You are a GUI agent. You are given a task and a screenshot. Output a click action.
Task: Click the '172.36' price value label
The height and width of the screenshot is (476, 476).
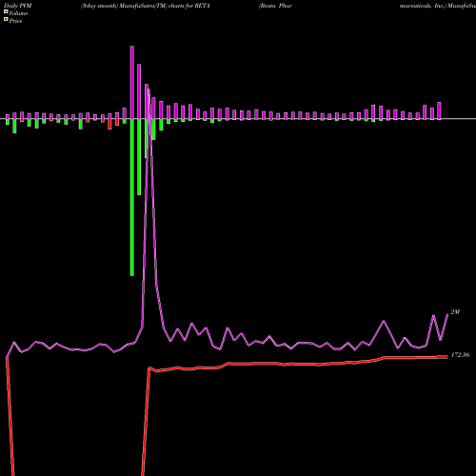pos(460,355)
